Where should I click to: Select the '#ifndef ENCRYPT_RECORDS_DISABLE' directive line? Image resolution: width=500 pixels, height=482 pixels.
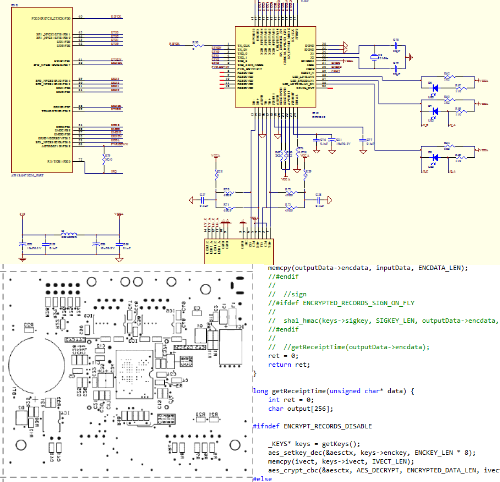click(312, 426)
